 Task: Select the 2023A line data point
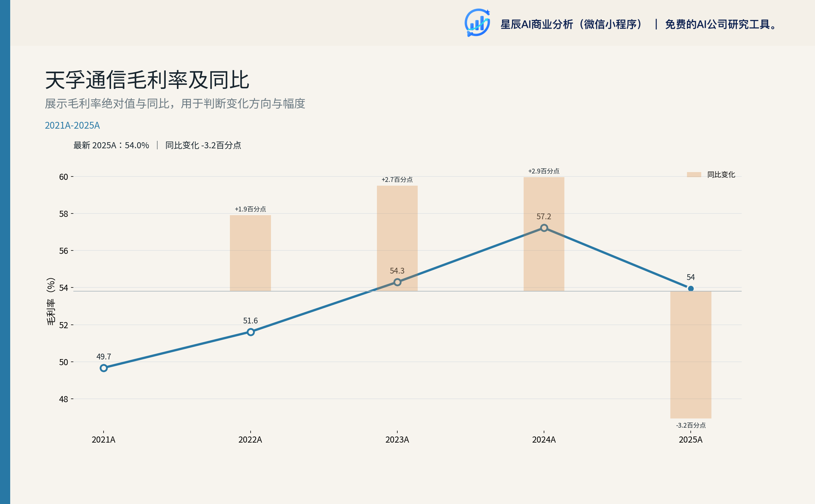pyautogui.click(x=397, y=282)
